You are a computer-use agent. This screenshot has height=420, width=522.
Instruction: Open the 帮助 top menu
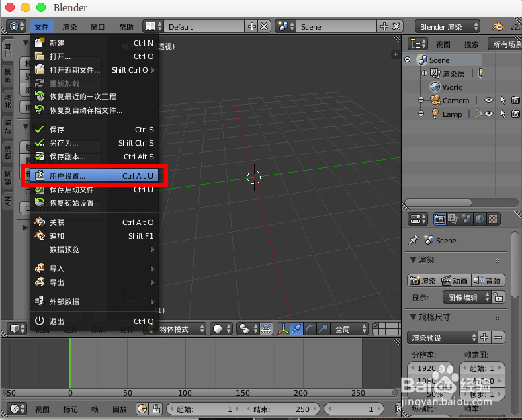(x=126, y=27)
